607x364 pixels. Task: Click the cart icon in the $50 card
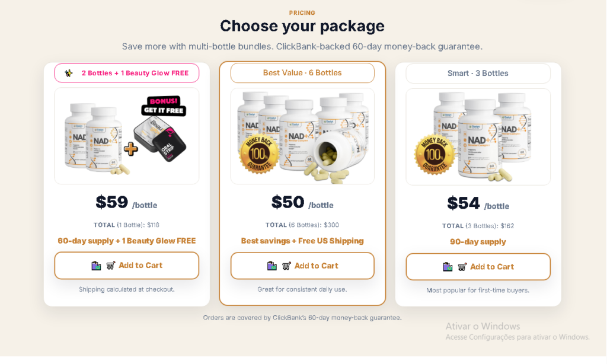tap(286, 266)
